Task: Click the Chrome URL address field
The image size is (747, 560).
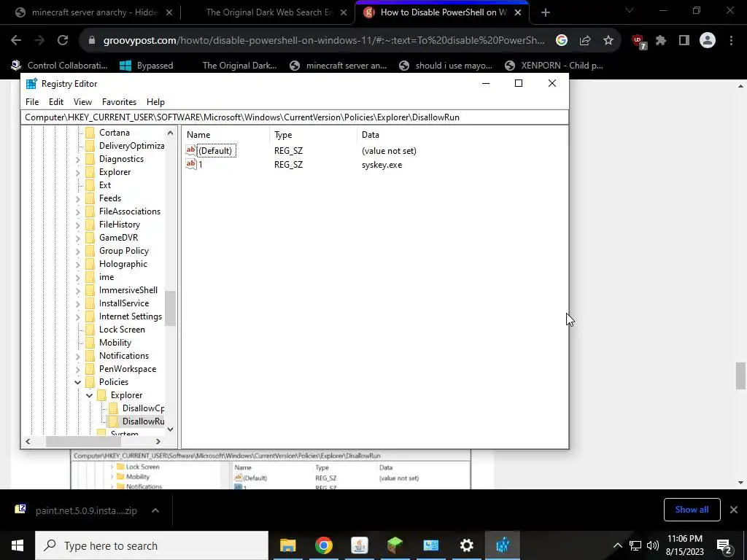Action: (x=324, y=41)
